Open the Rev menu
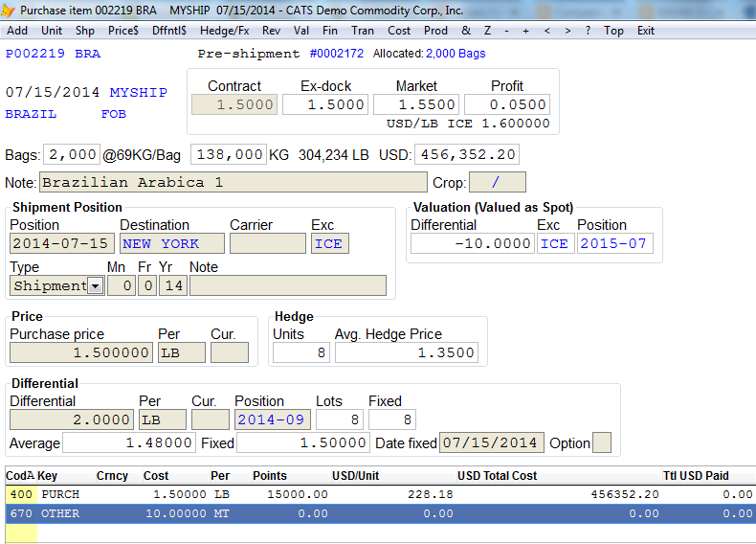 271,31
